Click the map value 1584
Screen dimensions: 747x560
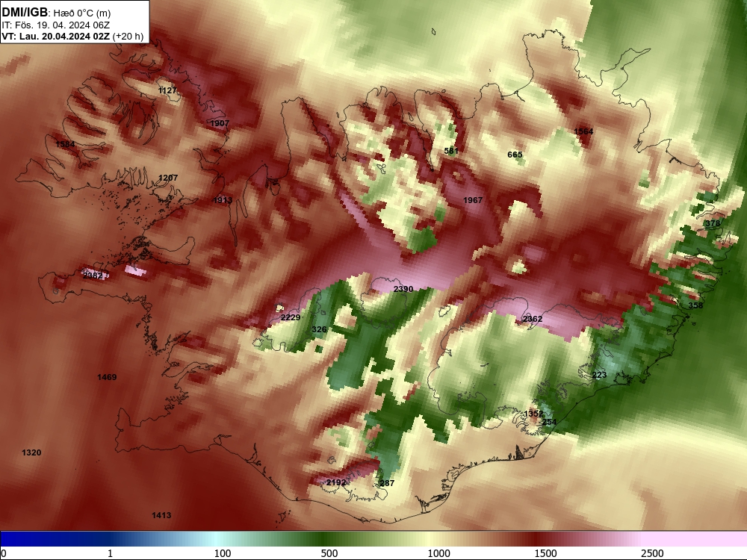pyautogui.click(x=65, y=144)
